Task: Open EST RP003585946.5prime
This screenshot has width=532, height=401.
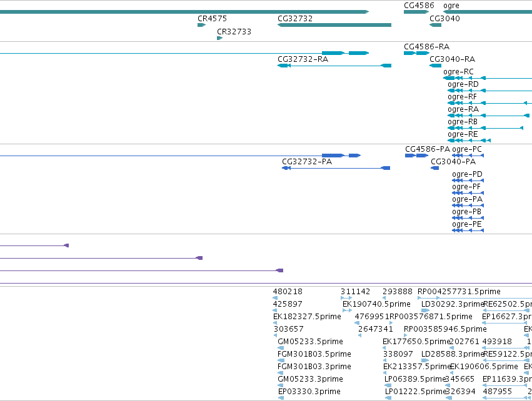Action: click(445, 329)
